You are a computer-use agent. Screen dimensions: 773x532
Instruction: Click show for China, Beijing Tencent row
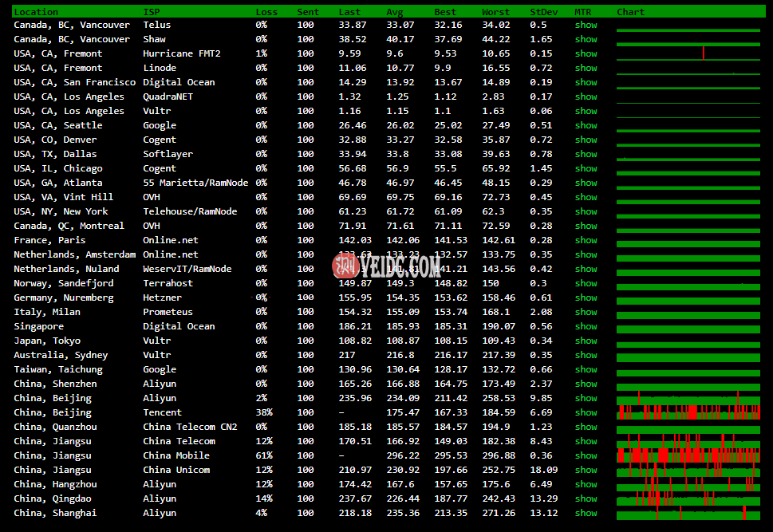[586, 412]
